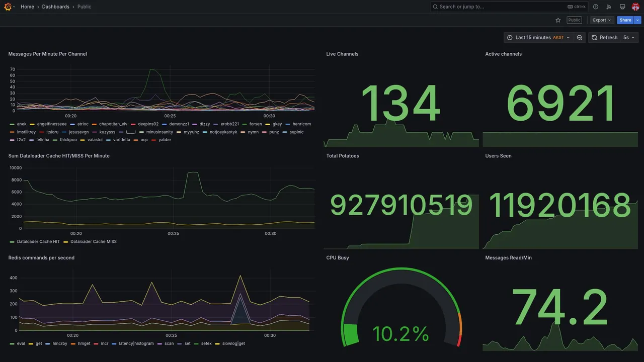Open the Grafana logo menu

tap(8, 7)
